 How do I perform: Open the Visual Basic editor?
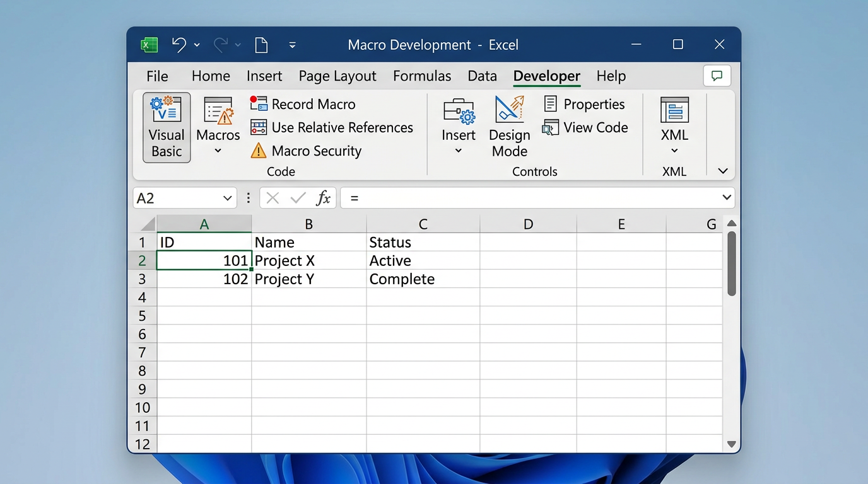(x=167, y=127)
